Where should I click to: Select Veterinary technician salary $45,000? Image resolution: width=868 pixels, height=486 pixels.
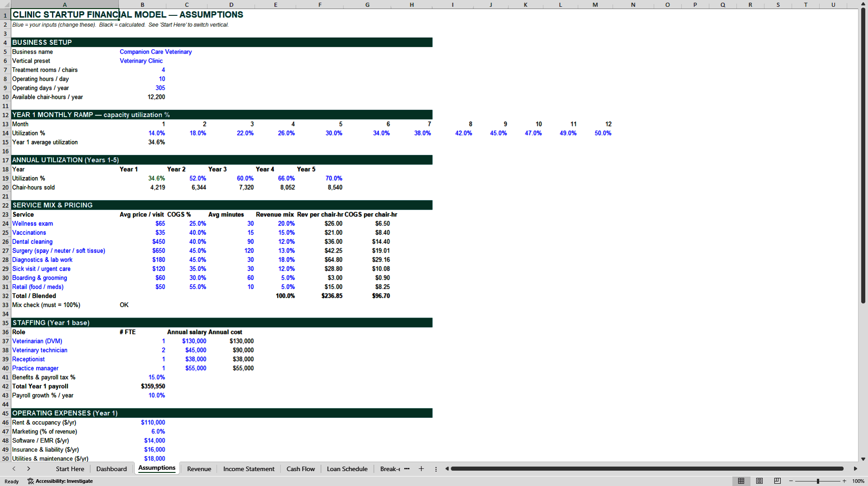tap(187, 350)
